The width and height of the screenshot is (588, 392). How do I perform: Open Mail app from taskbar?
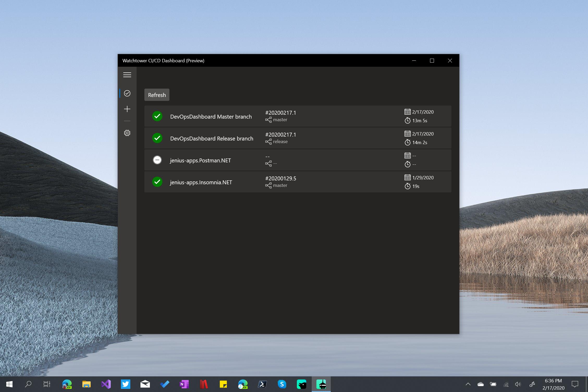pyautogui.click(x=145, y=384)
